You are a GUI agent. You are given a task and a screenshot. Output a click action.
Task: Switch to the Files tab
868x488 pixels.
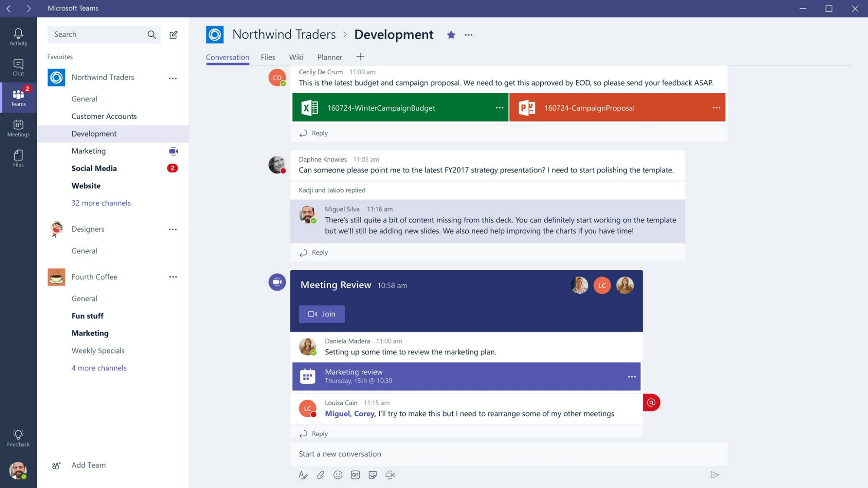268,56
